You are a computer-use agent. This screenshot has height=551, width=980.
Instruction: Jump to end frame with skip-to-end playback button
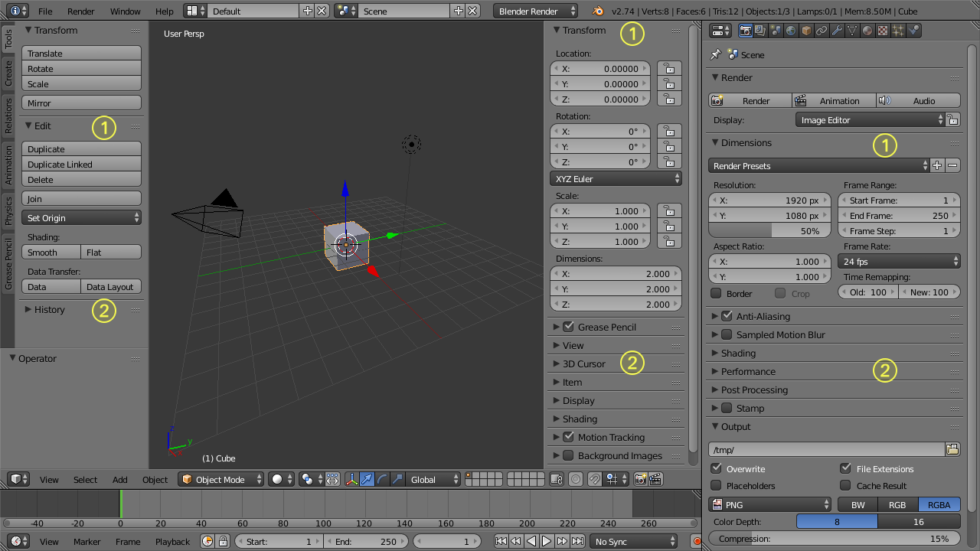tap(578, 541)
